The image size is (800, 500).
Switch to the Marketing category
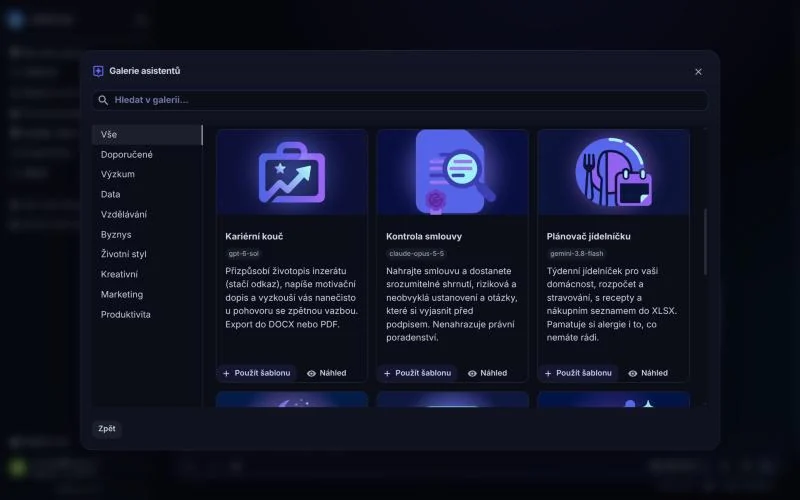(x=147, y=294)
